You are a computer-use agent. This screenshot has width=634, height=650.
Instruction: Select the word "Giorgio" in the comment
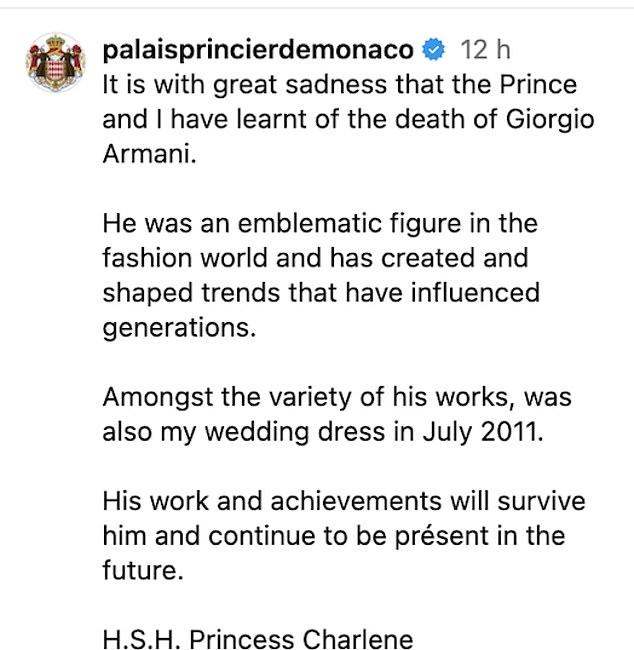click(x=550, y=120)
